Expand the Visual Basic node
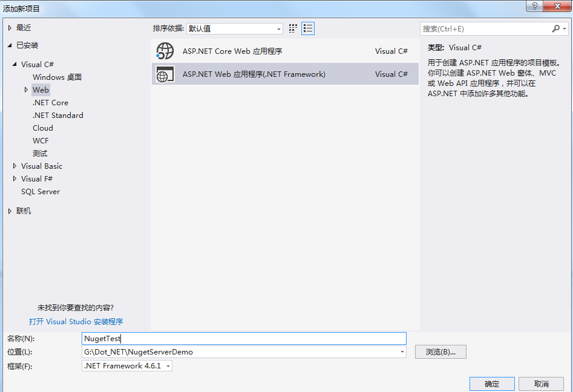 pos(15,166)
